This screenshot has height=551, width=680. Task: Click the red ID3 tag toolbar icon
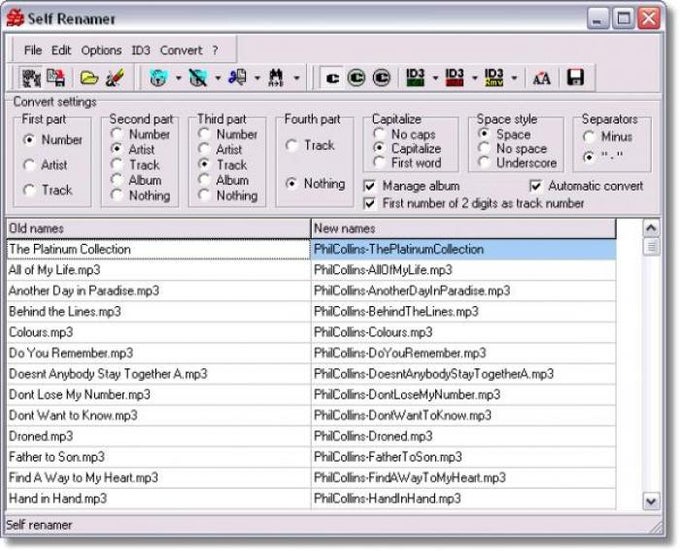454,78
